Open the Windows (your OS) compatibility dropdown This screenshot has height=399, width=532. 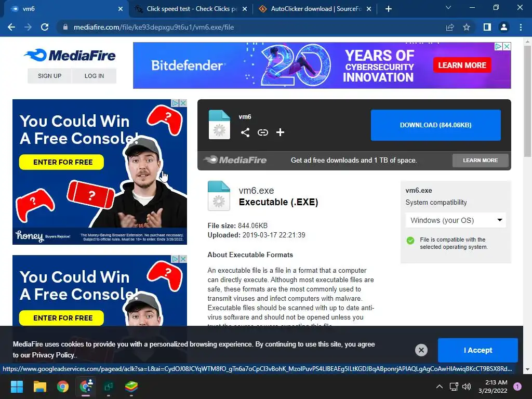click(456, 220)
